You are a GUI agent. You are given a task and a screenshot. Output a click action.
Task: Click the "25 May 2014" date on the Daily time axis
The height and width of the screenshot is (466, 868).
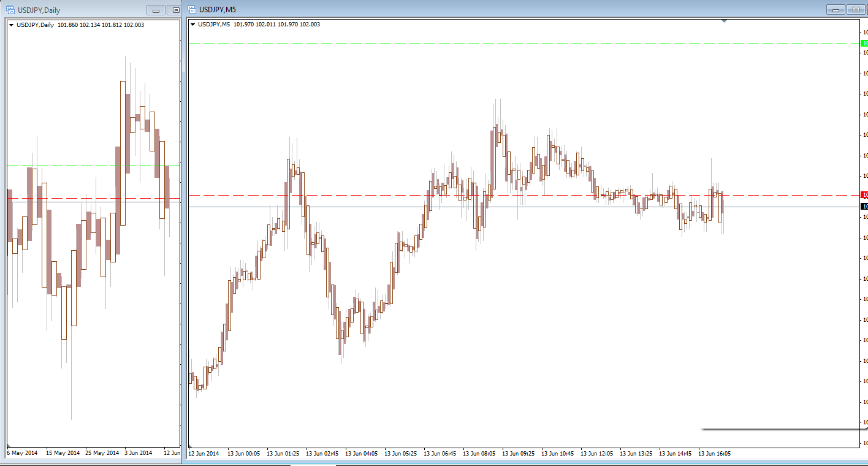click(102, 453)
